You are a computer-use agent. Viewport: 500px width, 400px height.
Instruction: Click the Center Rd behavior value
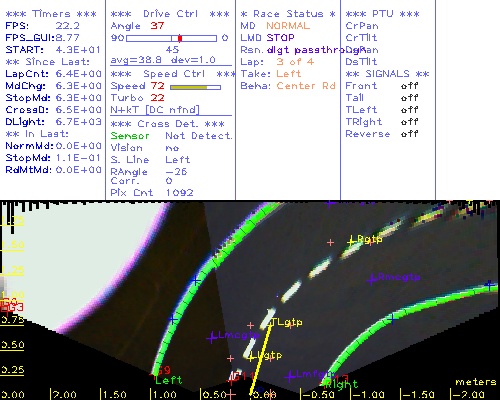(306, 86)
